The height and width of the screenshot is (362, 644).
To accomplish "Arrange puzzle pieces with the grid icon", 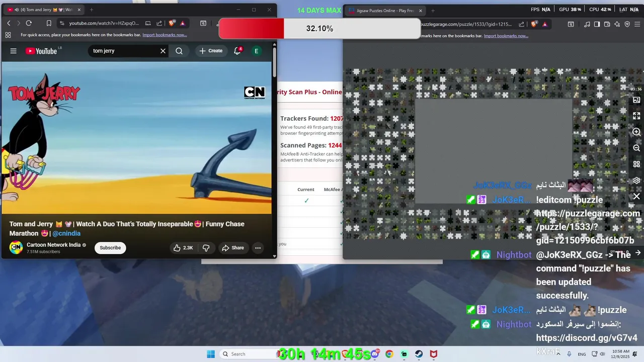I will tap(636, 164).
